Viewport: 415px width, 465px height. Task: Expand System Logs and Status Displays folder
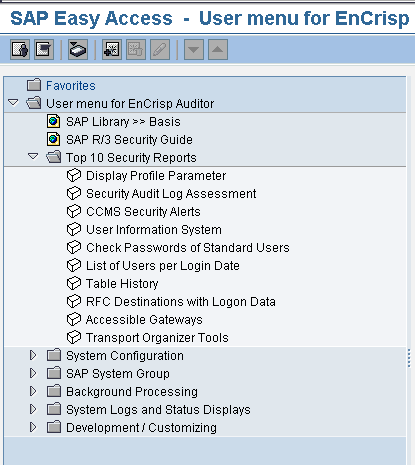point(33,409)
